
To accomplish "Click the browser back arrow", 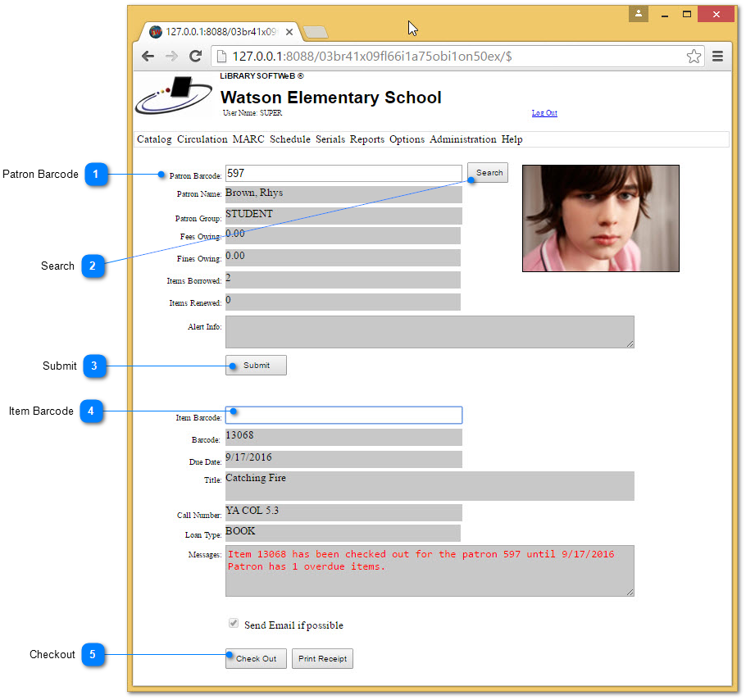I will tap(148, 57).
